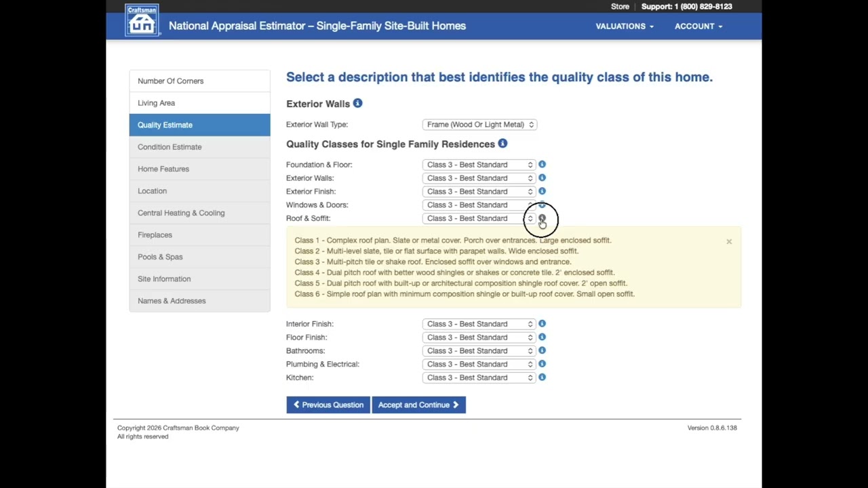Viewport: 868px width, 488px height.
Task: Open info icon beside Quality Classes heading
Action: point(502,143)
